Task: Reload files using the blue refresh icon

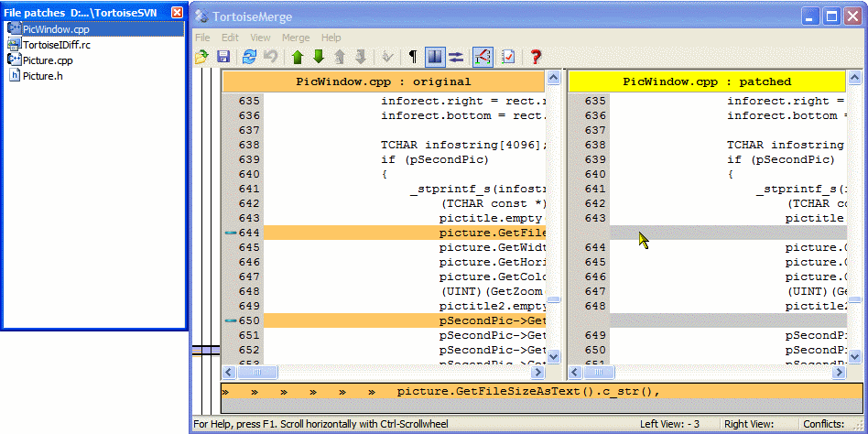Action: (249, 57)
